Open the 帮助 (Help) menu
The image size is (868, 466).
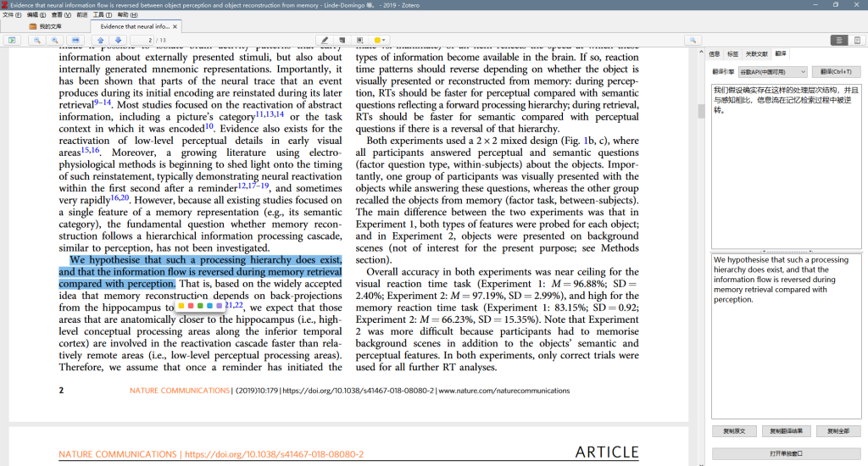(x=127, y=15)
